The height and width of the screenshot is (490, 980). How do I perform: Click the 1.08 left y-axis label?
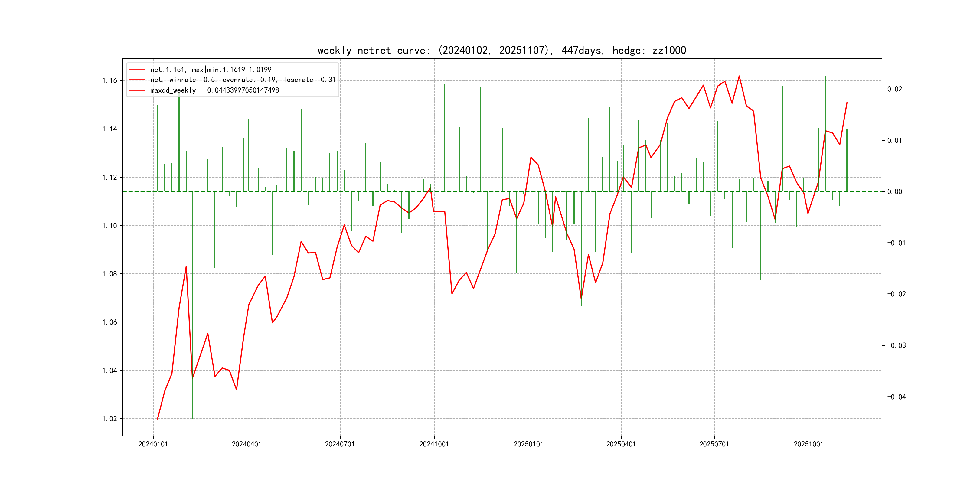(x=109, y=274)
